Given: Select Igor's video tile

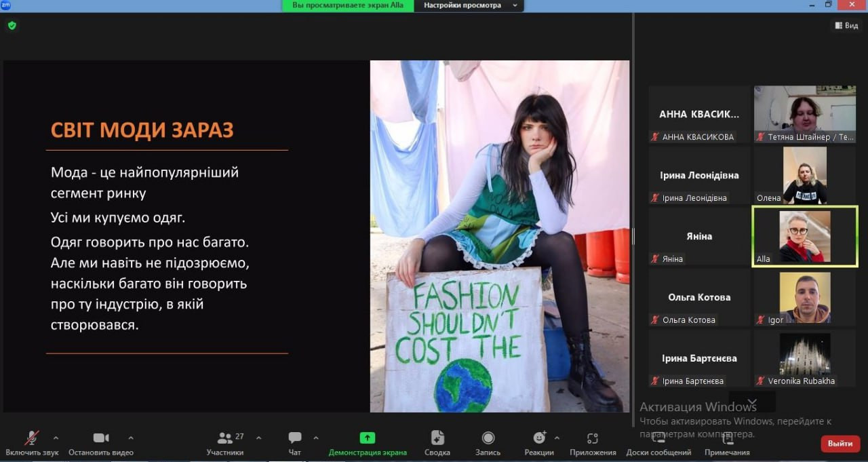Looking at the screenshot, I should click(x=805, y=297).
